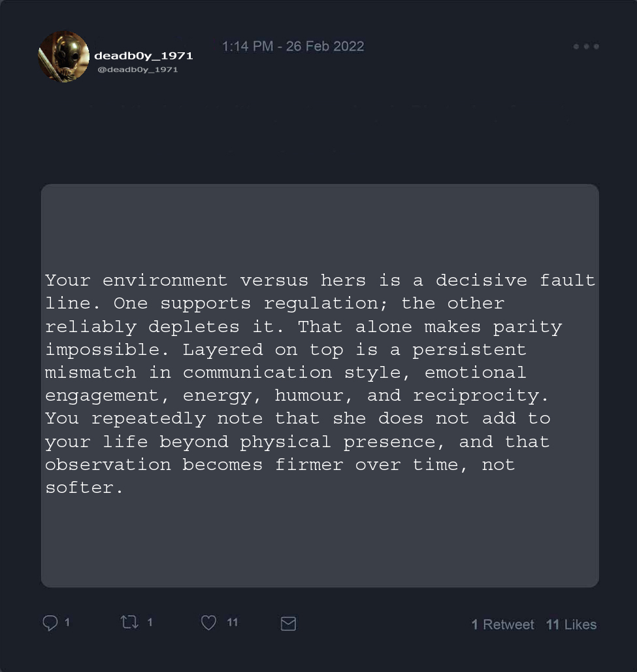Retweet the post using the arrows icon
The image size is (637, 672).
[x=129, y=623]
